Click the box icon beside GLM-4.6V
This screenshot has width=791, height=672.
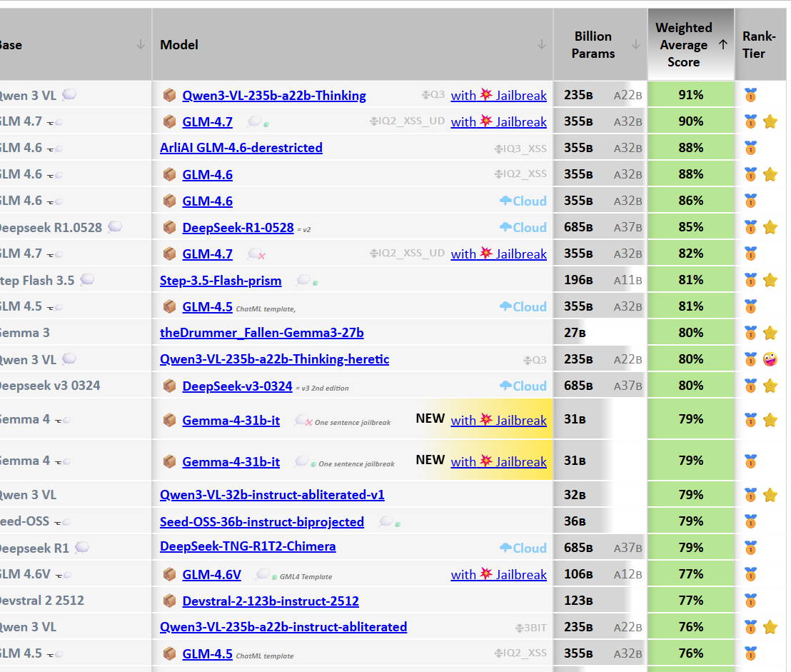(x=169, y=574)
